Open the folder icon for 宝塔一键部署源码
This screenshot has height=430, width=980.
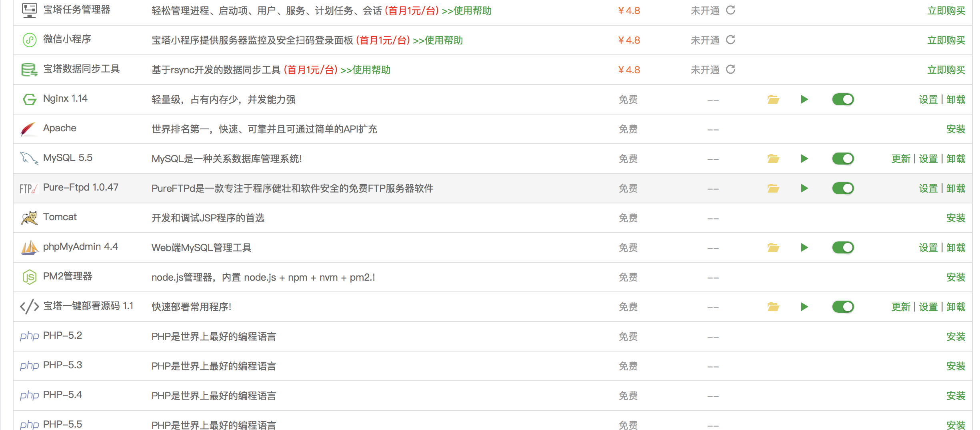[773, 307]
